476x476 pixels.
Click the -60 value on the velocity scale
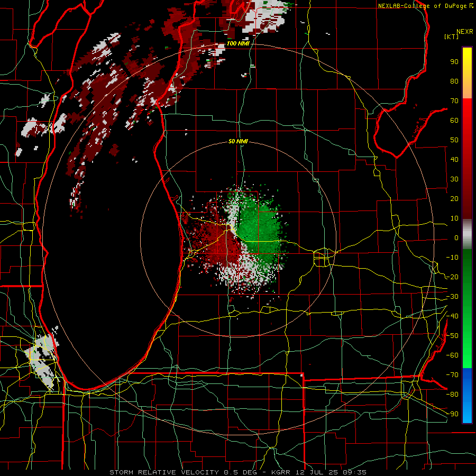pos(452,355)
